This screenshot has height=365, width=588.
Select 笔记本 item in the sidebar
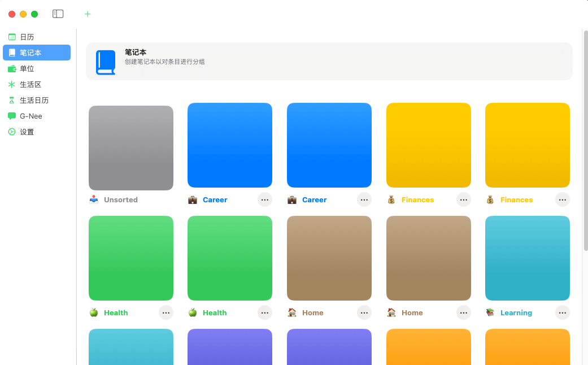coord(37,53)
